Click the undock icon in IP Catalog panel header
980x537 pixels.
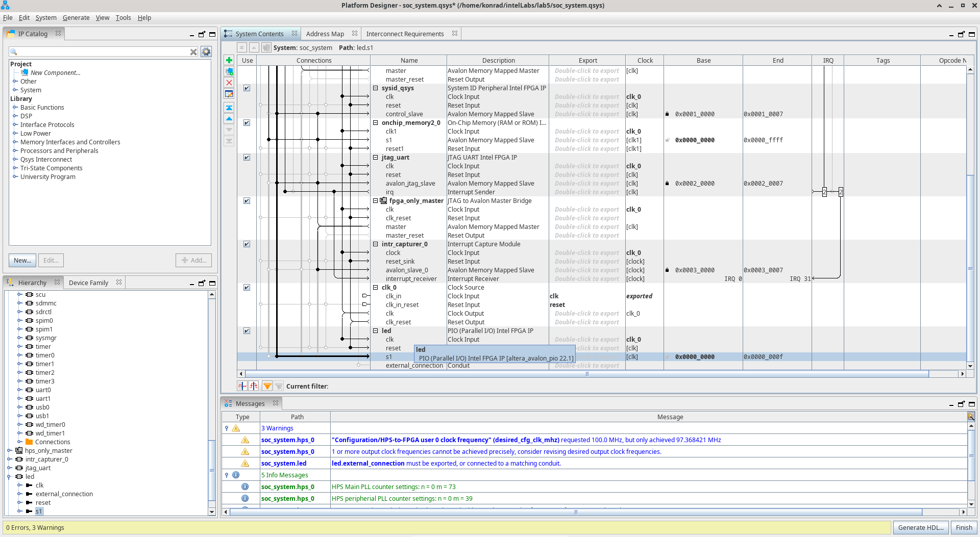click(202, 34)
